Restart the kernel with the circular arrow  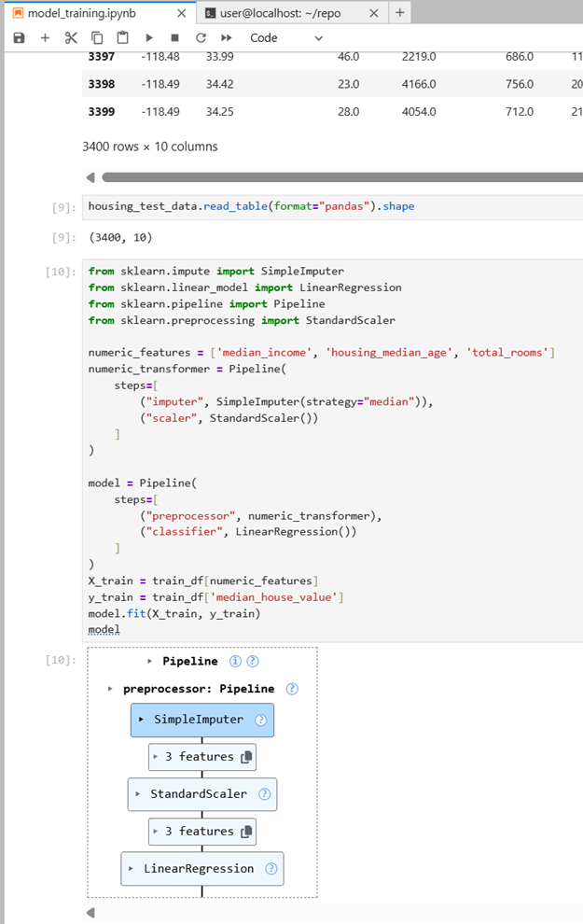point(201,37)
